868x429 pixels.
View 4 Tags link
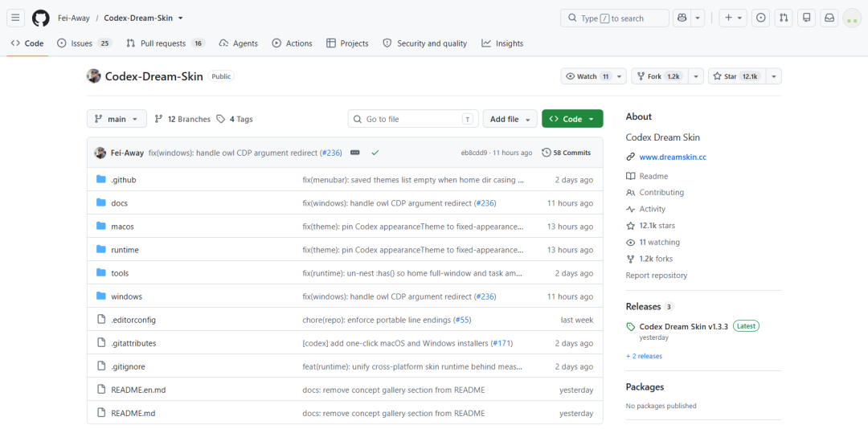click(x=235, y=119)
